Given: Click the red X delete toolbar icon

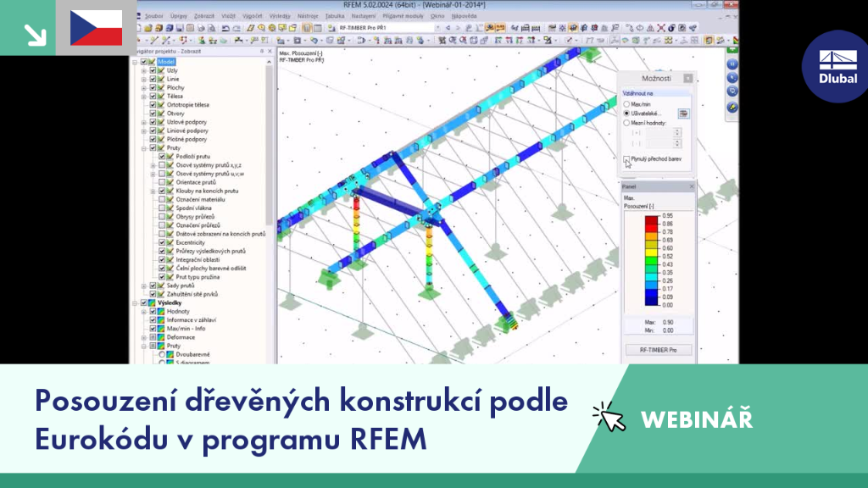Looking at the screenshot, I should [661, 28].
